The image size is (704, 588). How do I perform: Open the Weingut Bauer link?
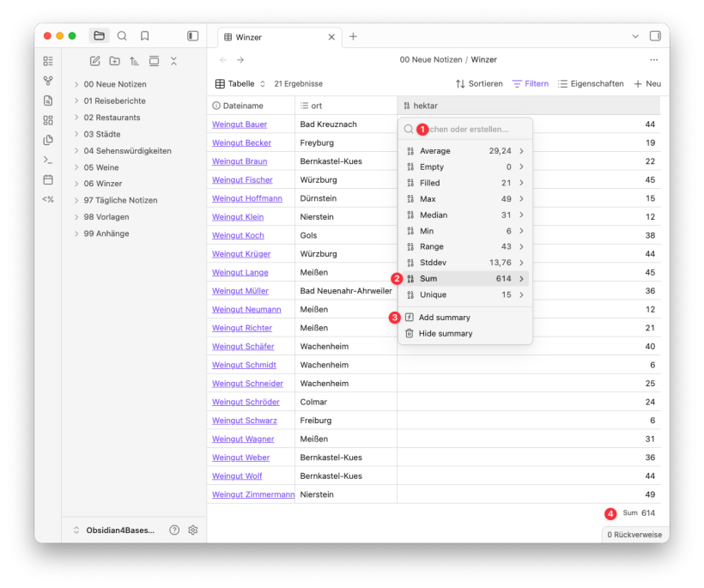pos(240,124)
